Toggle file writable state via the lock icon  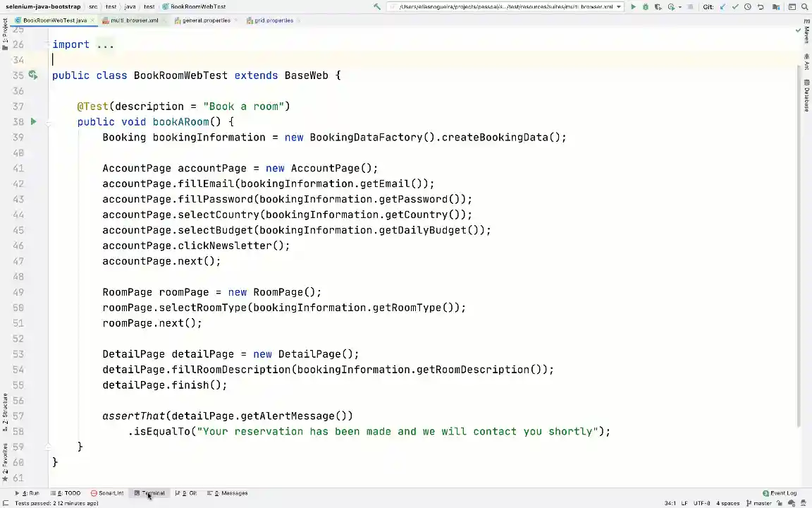(780, 502)
